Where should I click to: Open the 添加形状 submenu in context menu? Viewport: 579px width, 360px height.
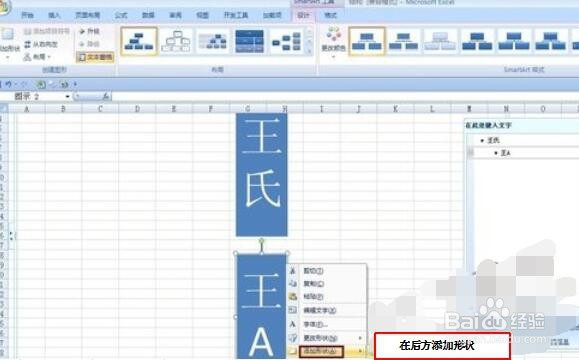pos(327,351)
